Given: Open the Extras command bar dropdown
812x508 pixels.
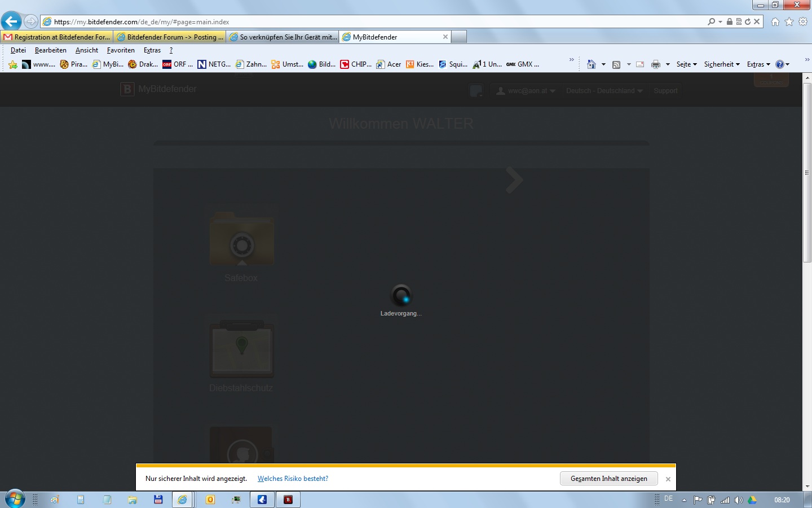Looking at the screenshot, I should point(758,64).
